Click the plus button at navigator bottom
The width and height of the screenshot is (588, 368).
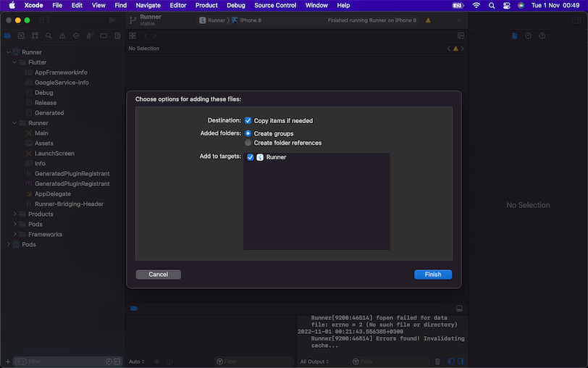7,361
